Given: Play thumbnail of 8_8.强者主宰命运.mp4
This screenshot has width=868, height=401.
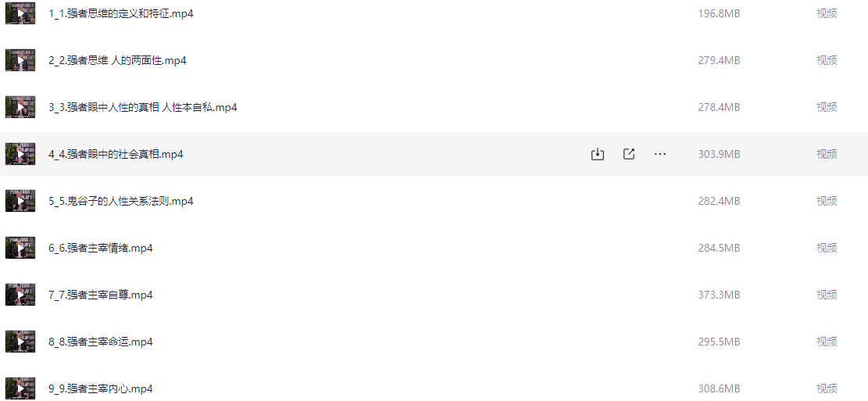Looking at the screenshot, I should point(20,341).
